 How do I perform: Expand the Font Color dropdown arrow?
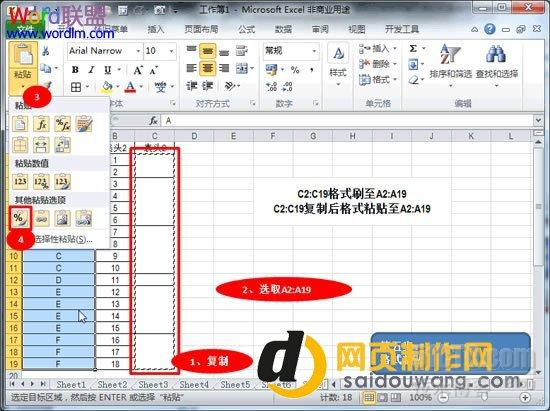(x=141, y=86)
